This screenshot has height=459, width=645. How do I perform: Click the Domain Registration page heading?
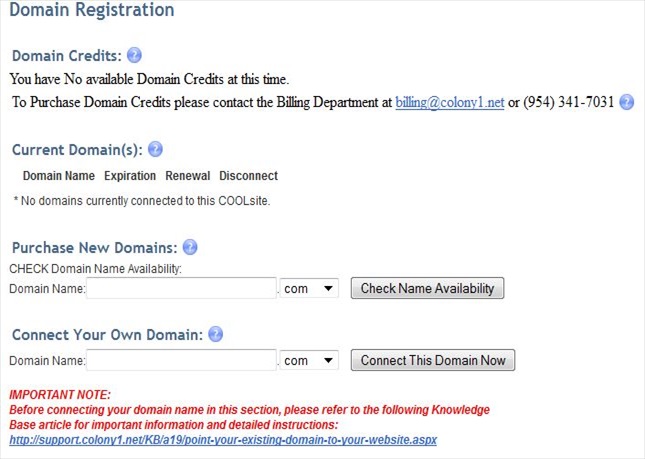point(91,11)
